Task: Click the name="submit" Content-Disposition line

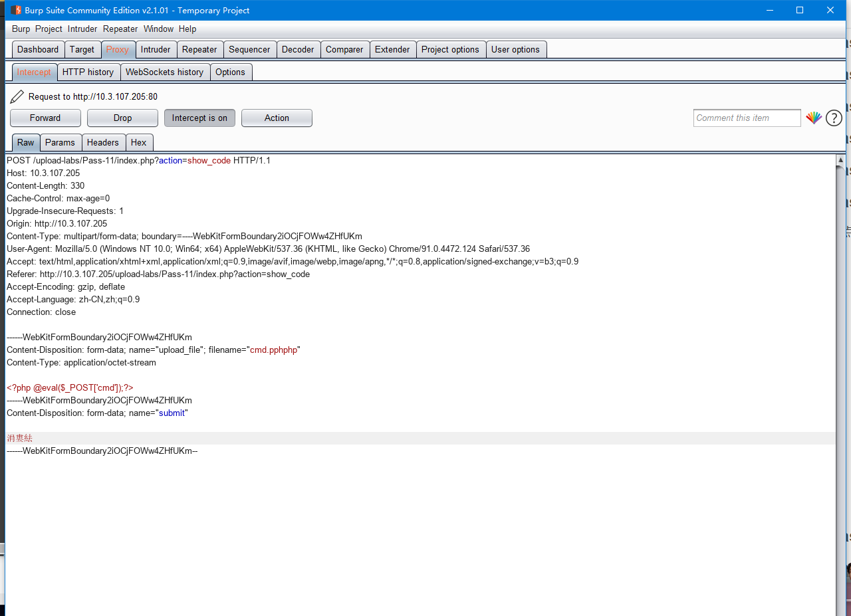Action: [98, 413]
